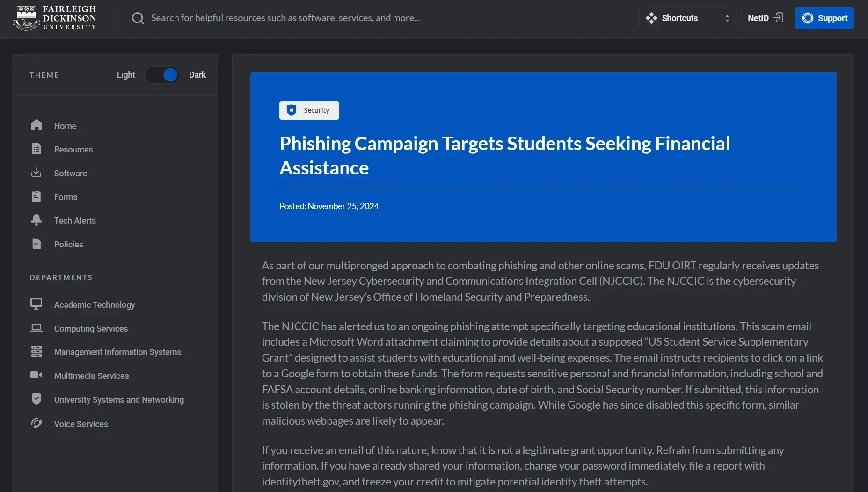This screenshot has width=868, height=492.
Task: Click the Security category tag
Action: click(x=309, y=110)
